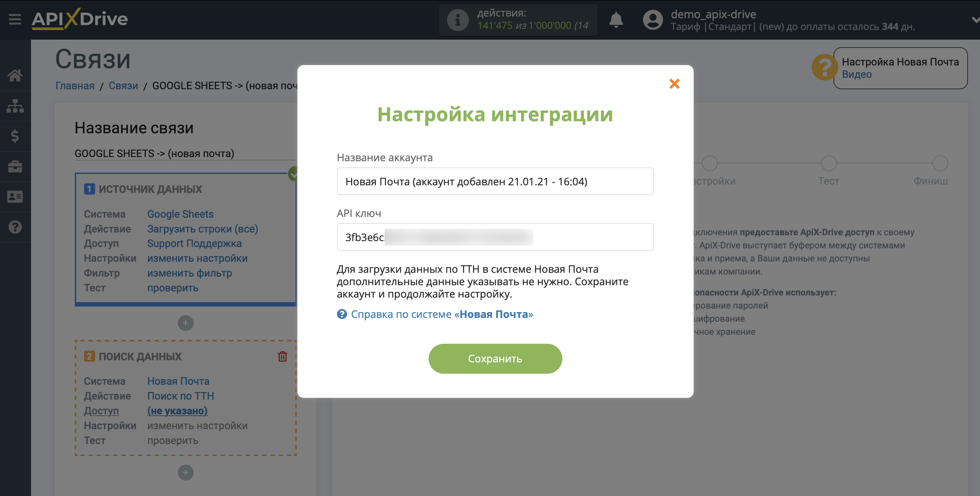Viewport: 980px width, 496px height.
Task: Click Support Поддержка access link
Action: (194, 244)
